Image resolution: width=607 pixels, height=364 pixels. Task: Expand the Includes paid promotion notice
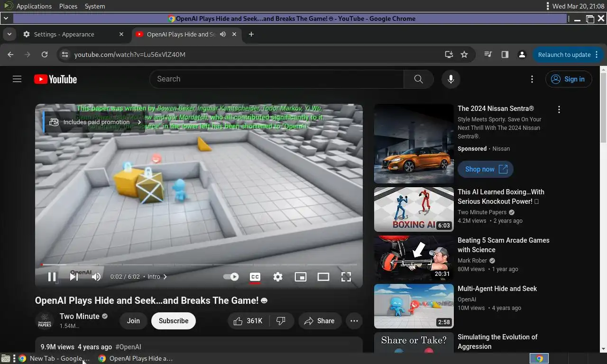(x=95, y=122)
